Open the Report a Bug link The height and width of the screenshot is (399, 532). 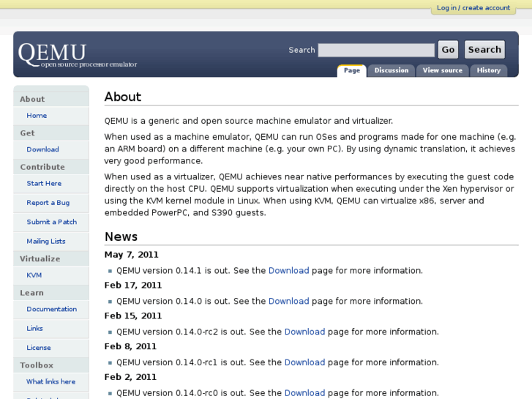click(48, 203)
